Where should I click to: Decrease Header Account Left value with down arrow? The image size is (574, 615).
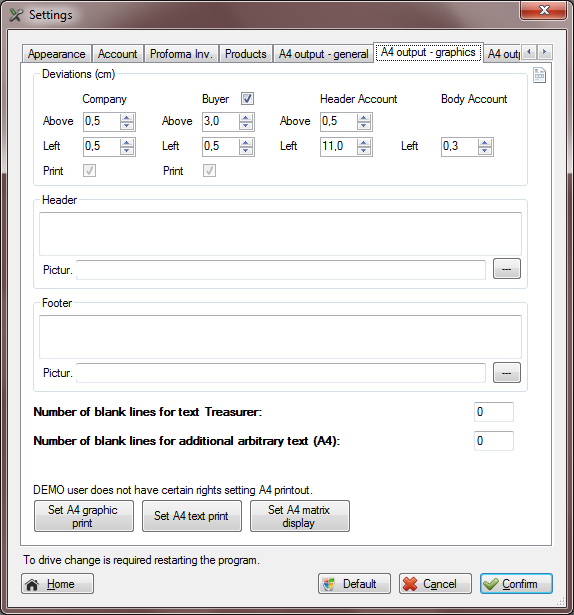[364, 151]
